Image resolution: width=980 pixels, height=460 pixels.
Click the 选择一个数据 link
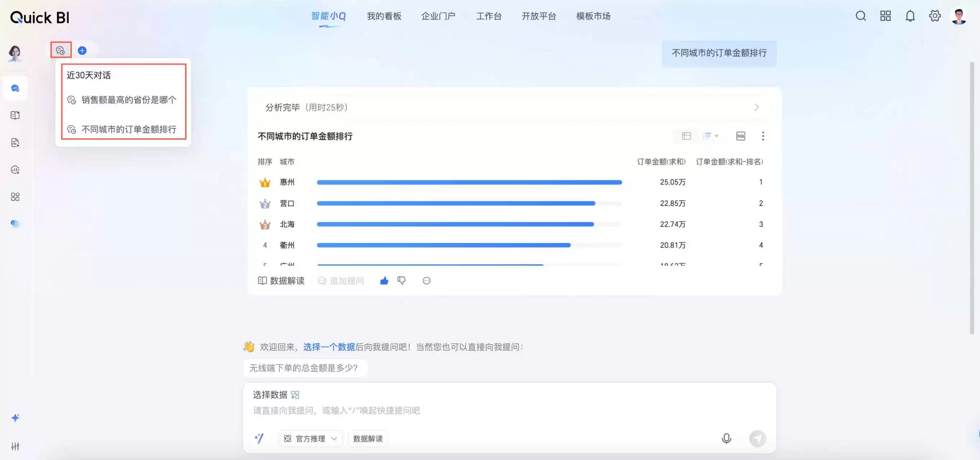[x=329, y=347]
